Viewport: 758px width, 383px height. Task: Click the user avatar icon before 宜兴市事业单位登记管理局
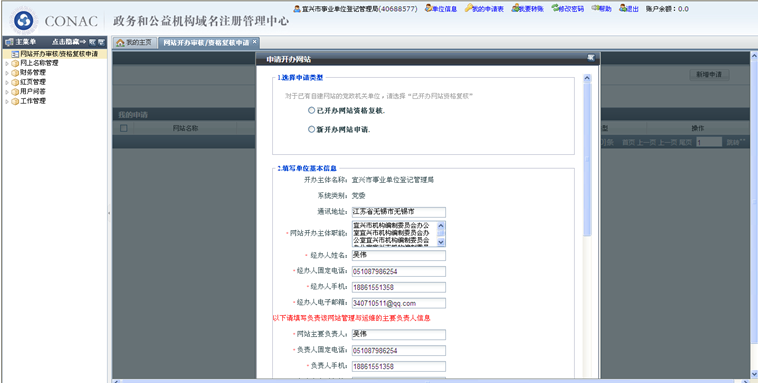[x=297, y=9]
